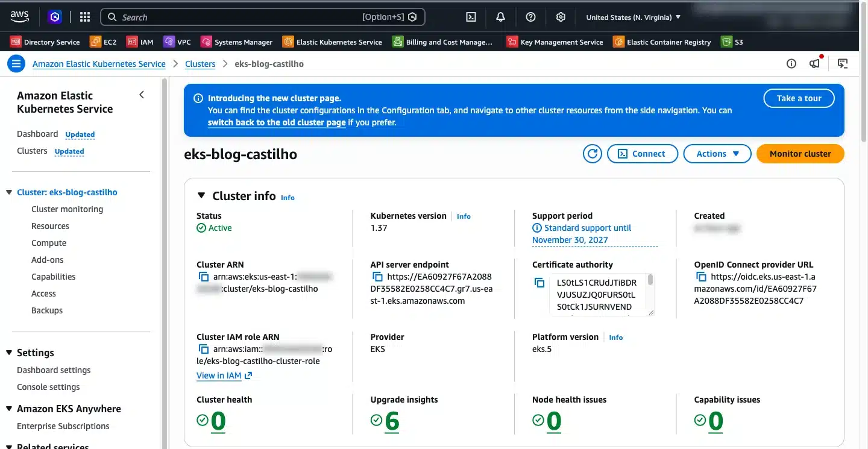The image size is (868, 449).
Task: Click the Connect button
Action: tap(643, 154)
